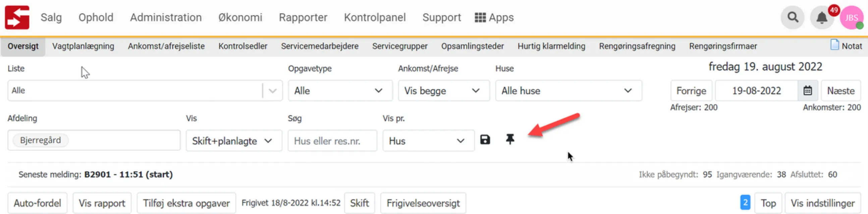Click the save filter icon
The image size is (868, 214).
click(485, 139)
